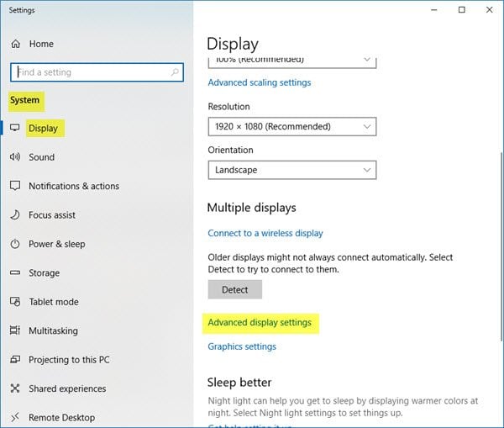Open Advanced display settings link
The width and height of the screenshot is (504, 428).
pos(259,323)
